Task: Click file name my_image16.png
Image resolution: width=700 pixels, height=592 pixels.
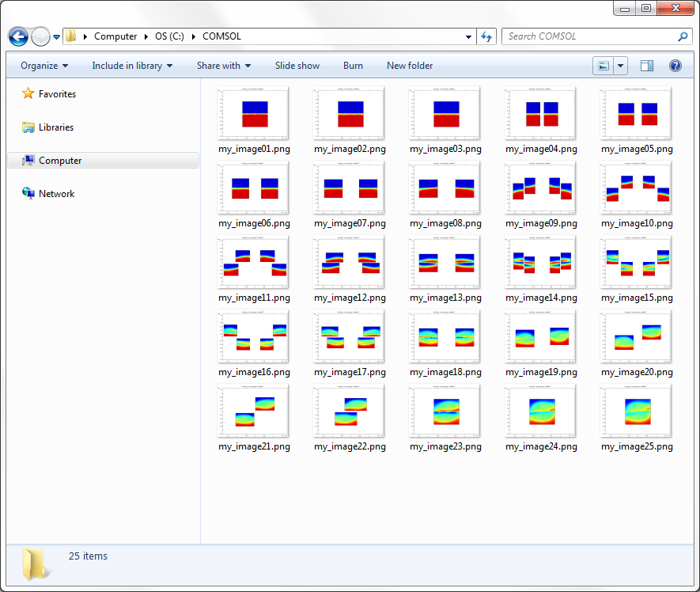Action: pyautogui.click(x=254, y=372)
